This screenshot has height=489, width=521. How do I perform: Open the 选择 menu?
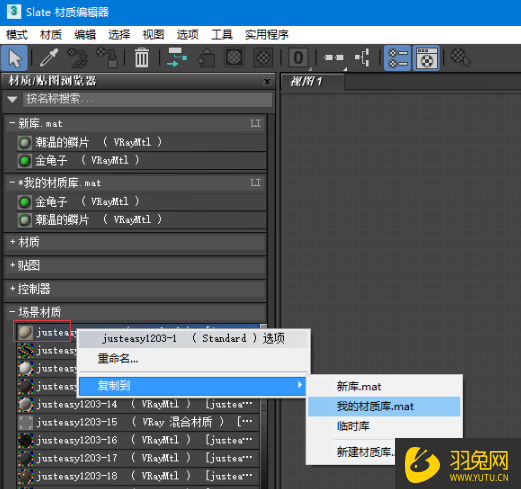click(x=119, y=35)
